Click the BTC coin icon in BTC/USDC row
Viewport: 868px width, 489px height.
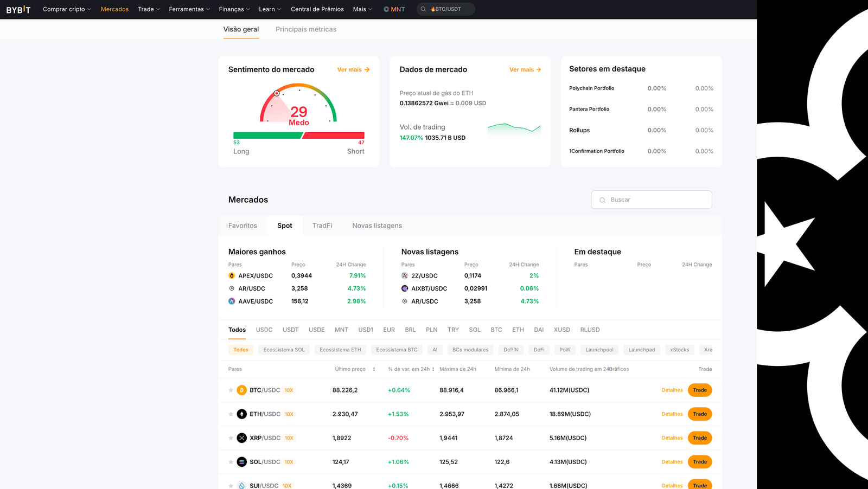242,390
